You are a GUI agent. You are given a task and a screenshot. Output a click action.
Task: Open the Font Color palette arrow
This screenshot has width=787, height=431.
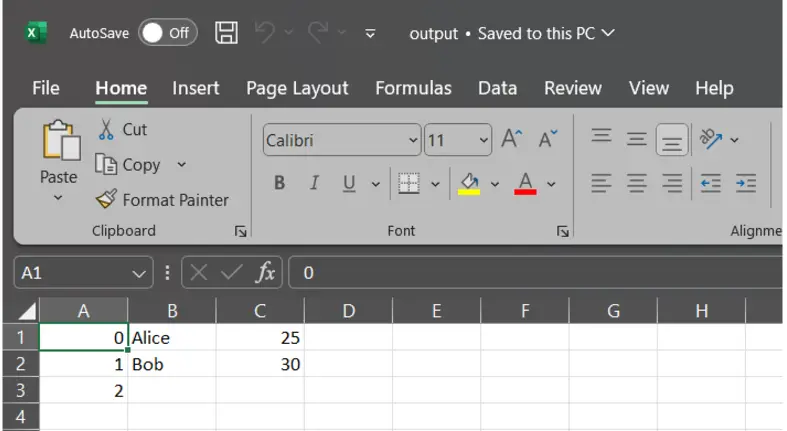(551, 184)
